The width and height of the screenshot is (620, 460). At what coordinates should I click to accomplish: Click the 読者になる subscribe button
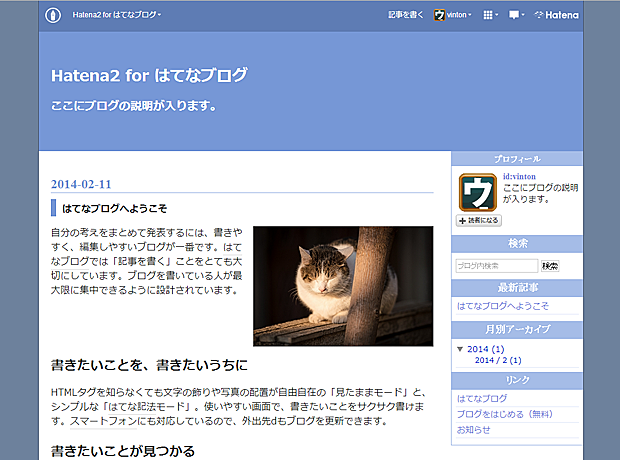479,220
